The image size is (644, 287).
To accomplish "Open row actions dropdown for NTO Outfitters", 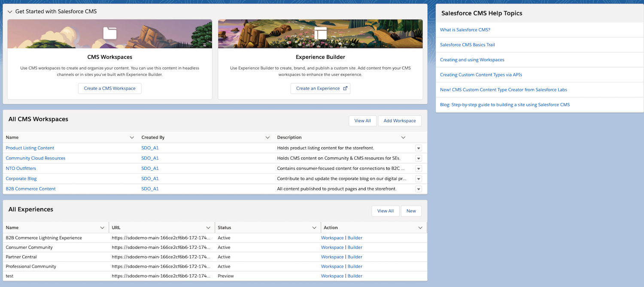I will click(419, 169).
